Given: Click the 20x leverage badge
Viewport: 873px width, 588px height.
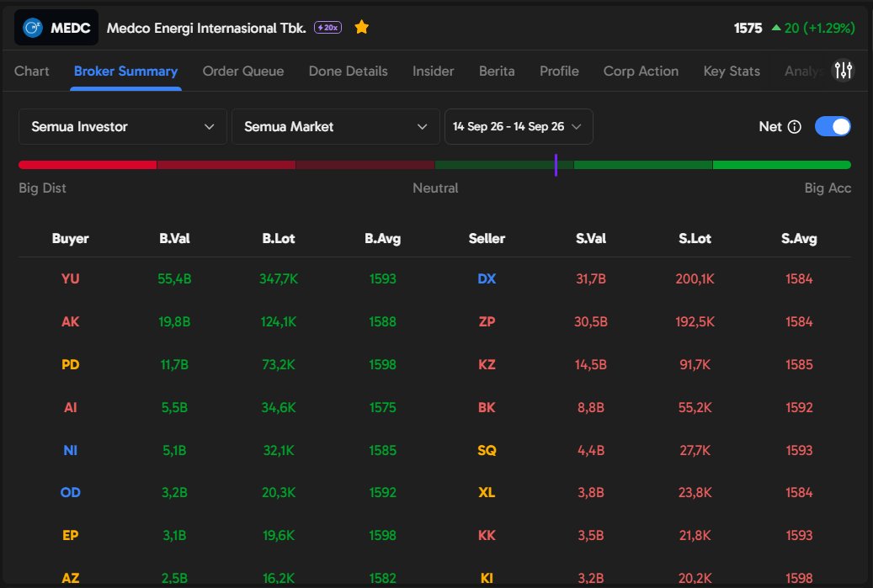Looking at the screenshot, I should [x=328, y=27].
